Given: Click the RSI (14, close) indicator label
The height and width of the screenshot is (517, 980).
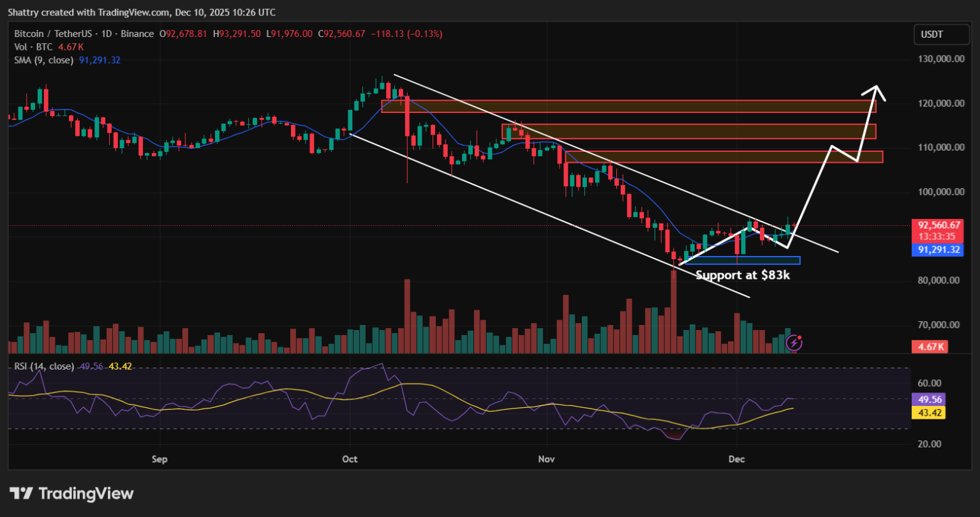Looking at the screenshot, I should (43, 366).
